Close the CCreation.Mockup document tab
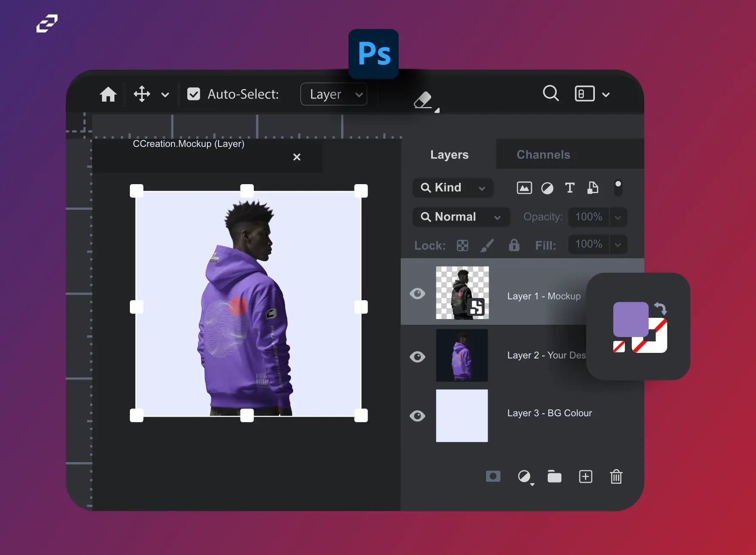Viewport: 756px width, 555px height. click(x=297, y=157)
